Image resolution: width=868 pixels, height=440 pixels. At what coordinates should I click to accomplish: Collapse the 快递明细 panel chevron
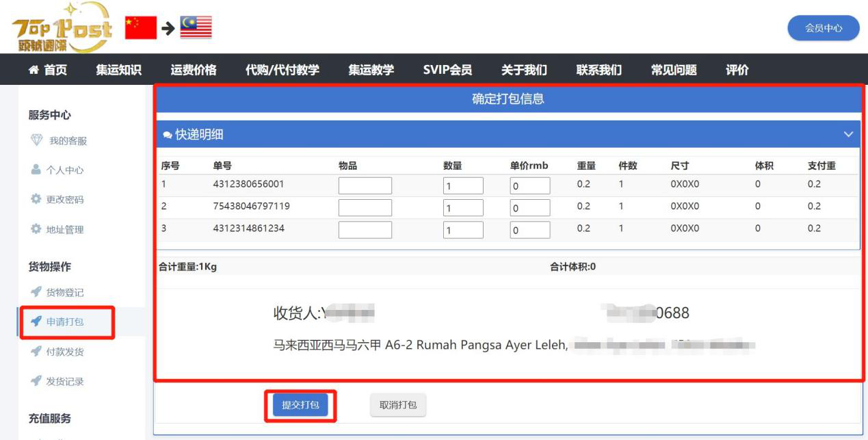(849, 135)
